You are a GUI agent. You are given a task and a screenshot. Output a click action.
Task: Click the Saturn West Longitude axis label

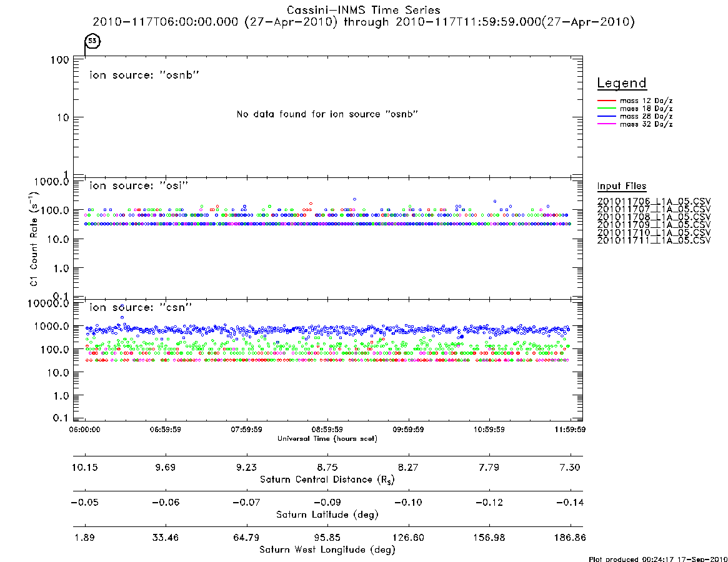tap(327, 550)
